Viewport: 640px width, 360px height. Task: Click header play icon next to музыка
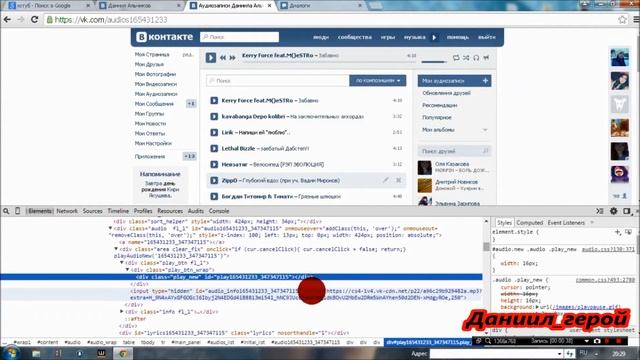[x=434, y=37]
